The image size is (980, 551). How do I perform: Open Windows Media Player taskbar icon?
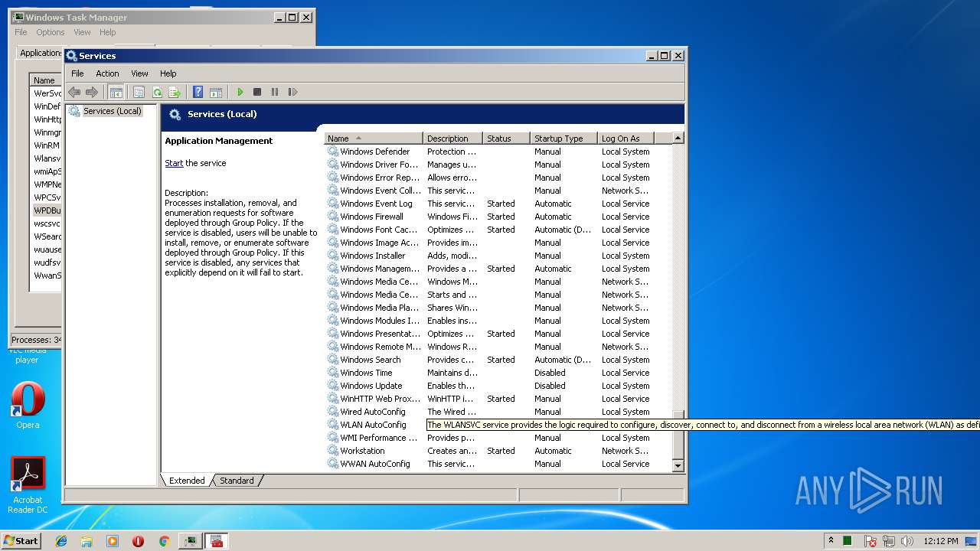pos(113,541)
